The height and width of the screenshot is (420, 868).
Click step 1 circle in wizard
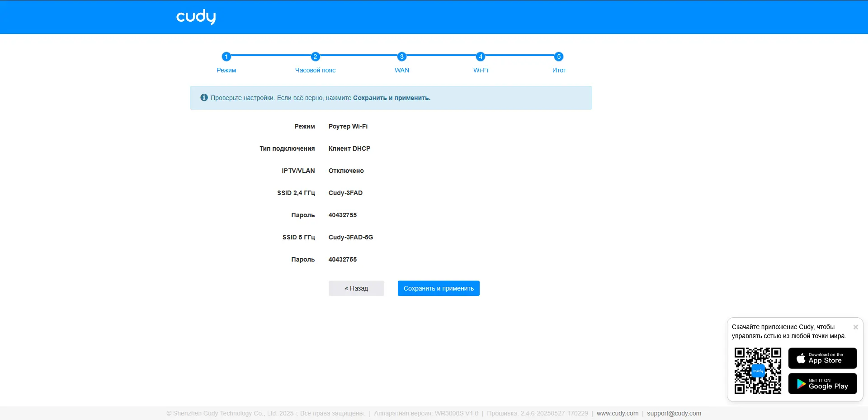pos(226,57)
